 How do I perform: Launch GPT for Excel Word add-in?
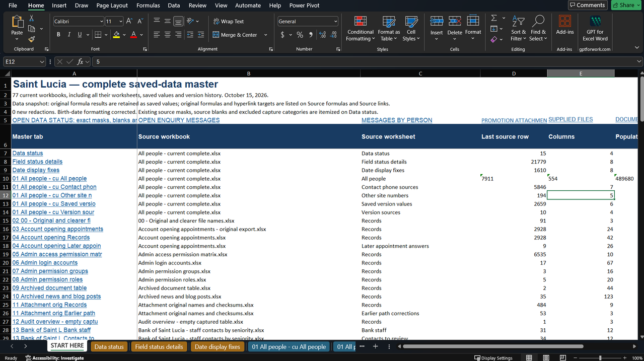pyautogui.click(x=595, y=29)
